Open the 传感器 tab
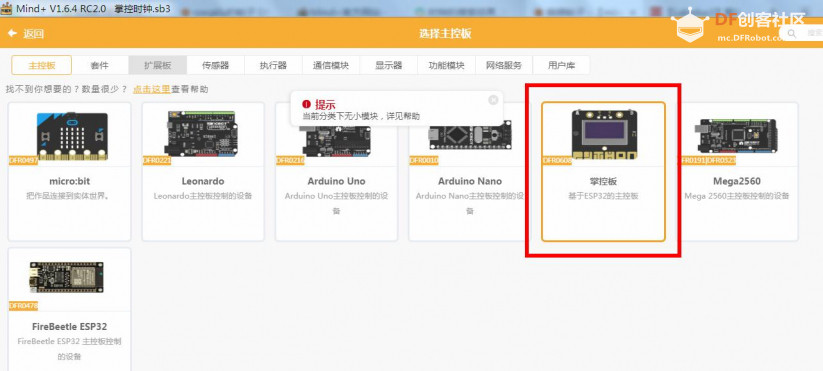The height and width of the screenshot is (371, 823). [x=216, y=66]
